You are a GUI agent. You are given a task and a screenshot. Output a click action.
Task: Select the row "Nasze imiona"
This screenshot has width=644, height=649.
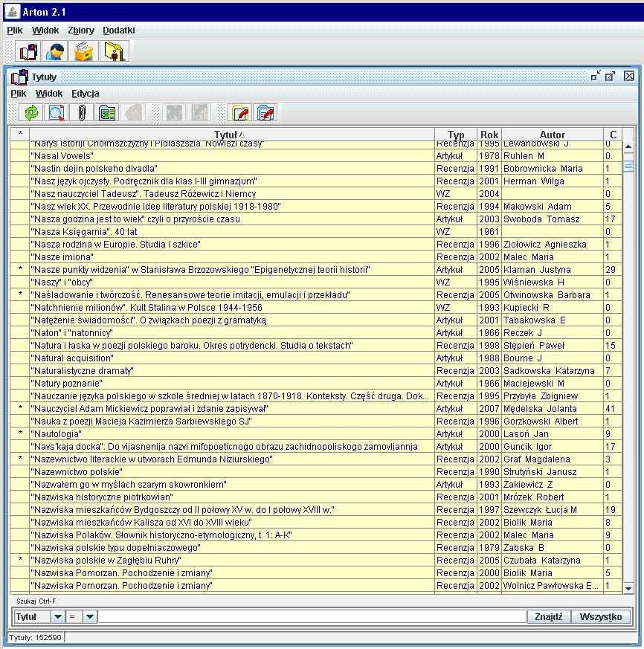tap(315, 257)
